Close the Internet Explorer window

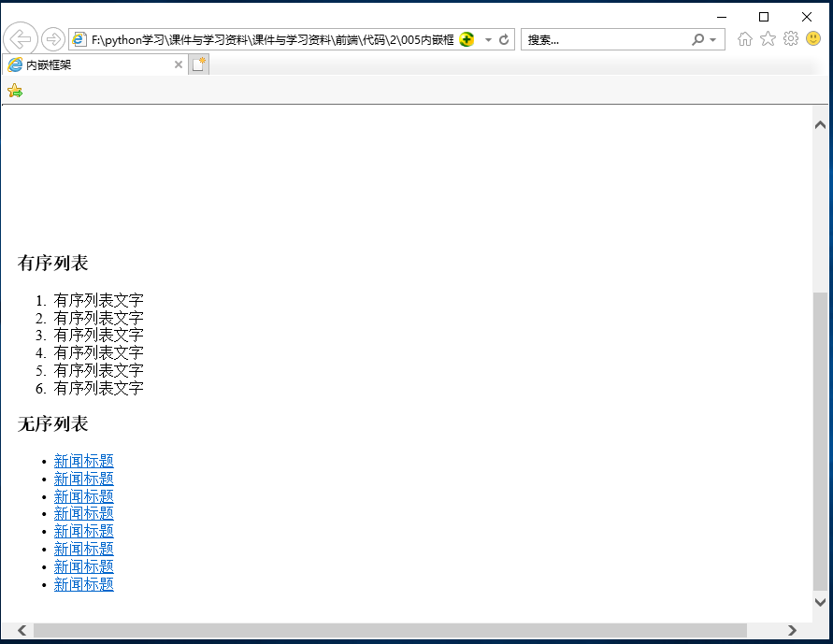click(x=807, y=17)
